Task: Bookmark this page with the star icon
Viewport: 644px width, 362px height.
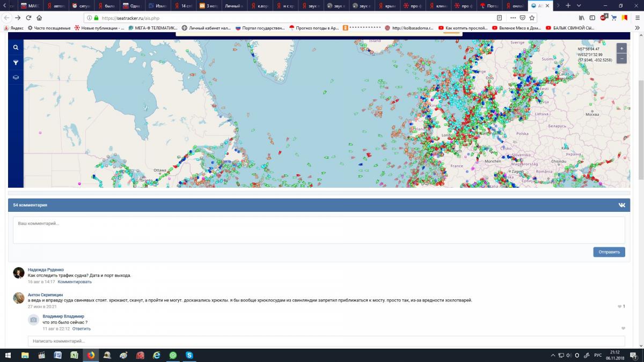Action: 532,18
